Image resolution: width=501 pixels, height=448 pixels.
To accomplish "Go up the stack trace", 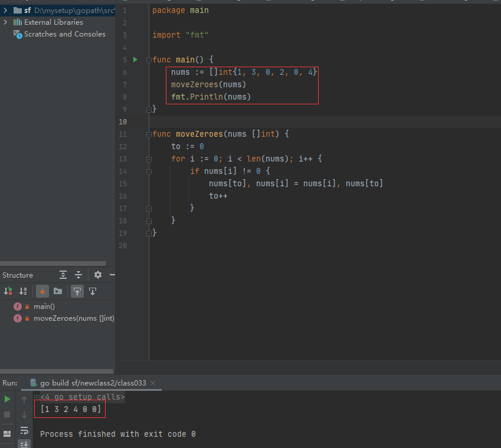I will [x=24, y=399].
